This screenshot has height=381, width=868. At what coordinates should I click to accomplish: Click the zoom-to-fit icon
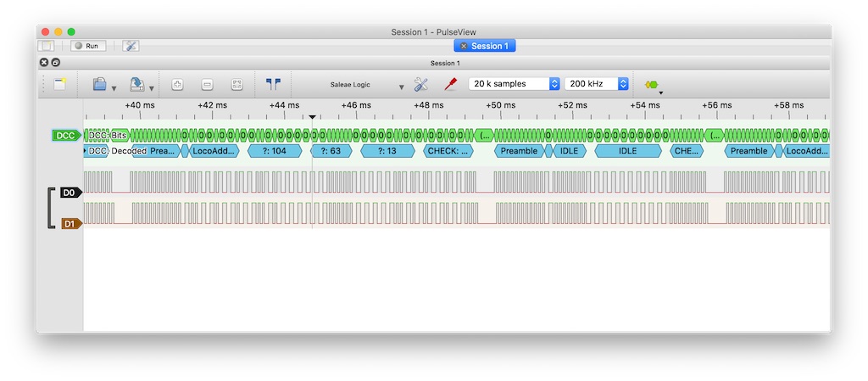point(237,84)
